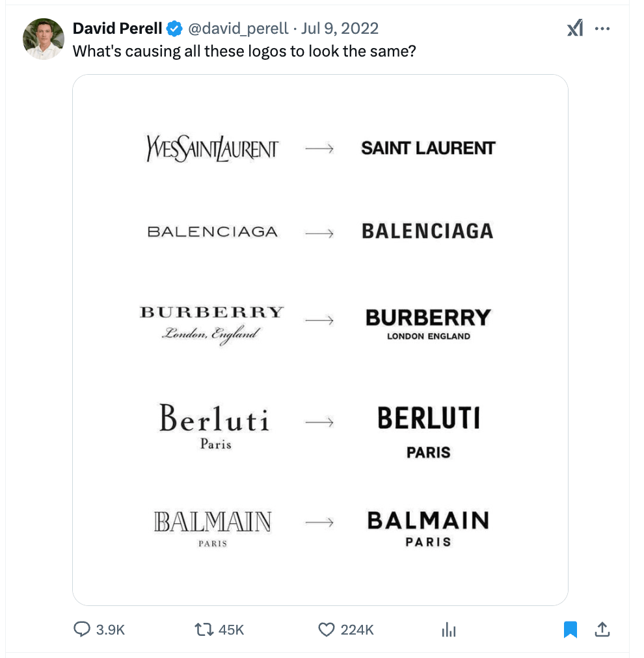Click the repost arrows icon
This screenshot has height=658, width=644.
(204, 629)
